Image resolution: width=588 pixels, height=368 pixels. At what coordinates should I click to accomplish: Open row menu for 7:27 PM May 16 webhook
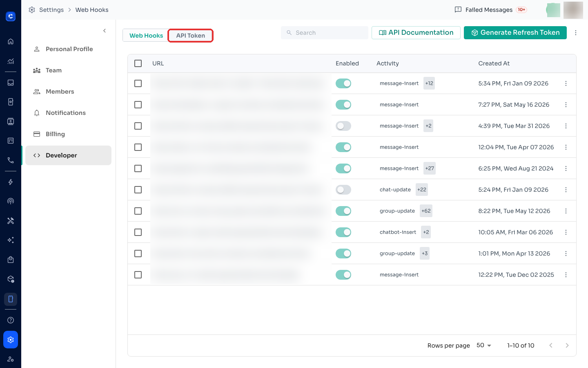point(566,105)
